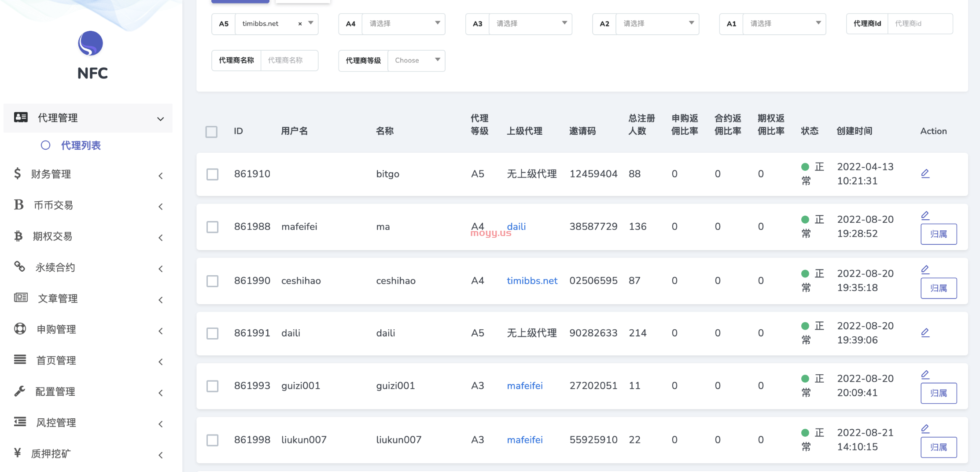This screenshot has height=472, width=980.
Task: Click the 总注册人数 column header
Action: coord(641,125)
